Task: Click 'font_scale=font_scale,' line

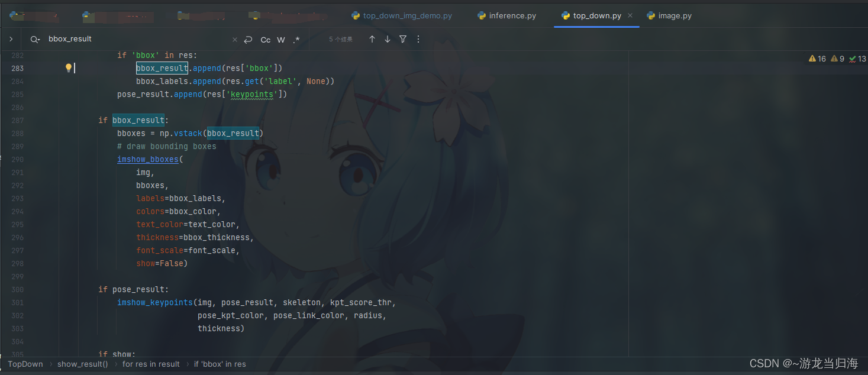Action: tap(188, 250)
